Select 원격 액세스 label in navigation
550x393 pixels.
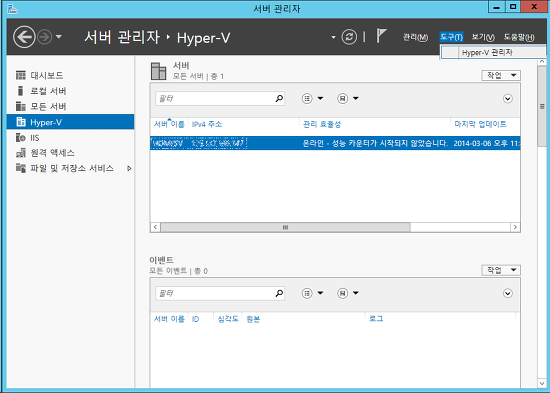pyautogui.click(x=52, y=153)
